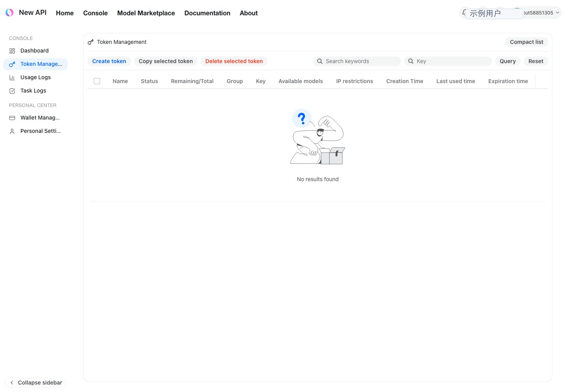This screenshot has height=392, width=565.
Task: Go to the Home nav item
Action: 65,13
